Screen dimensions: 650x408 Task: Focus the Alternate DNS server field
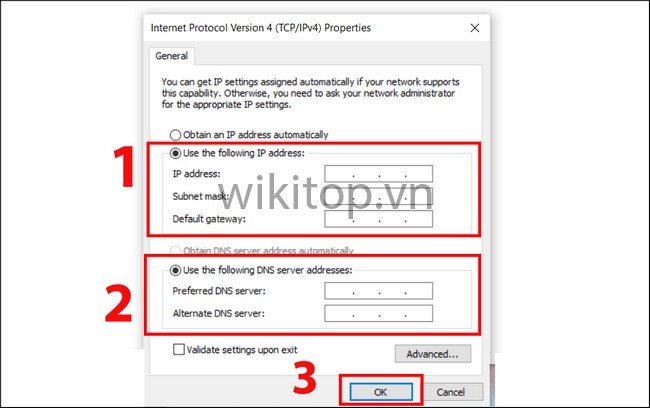coord(378,313)
